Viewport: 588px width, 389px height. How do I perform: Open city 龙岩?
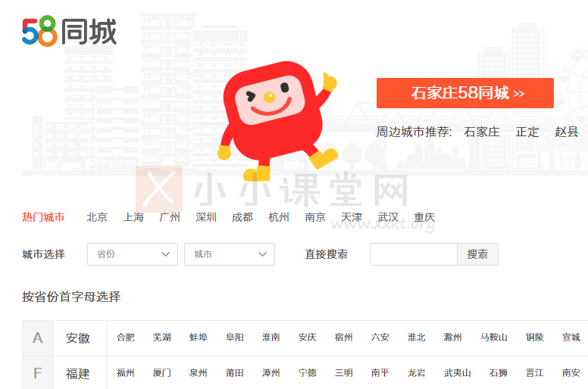(417, 373)
